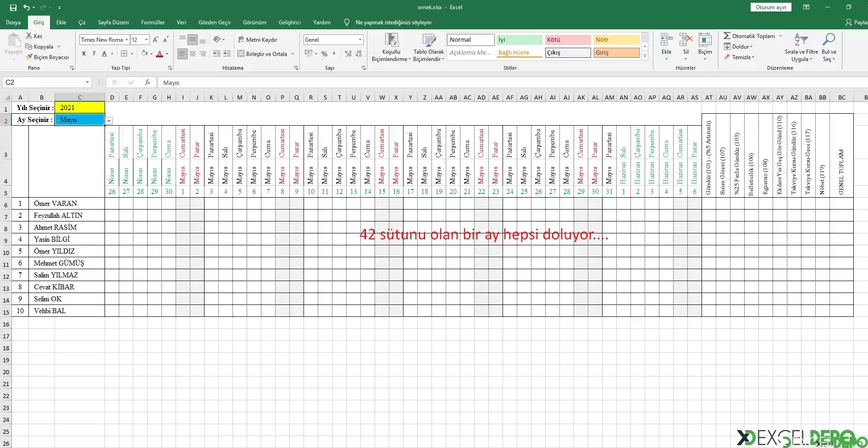Open the Genel number format dropdown
Viewport: 868px width, 448px height.
coord(360,40)
